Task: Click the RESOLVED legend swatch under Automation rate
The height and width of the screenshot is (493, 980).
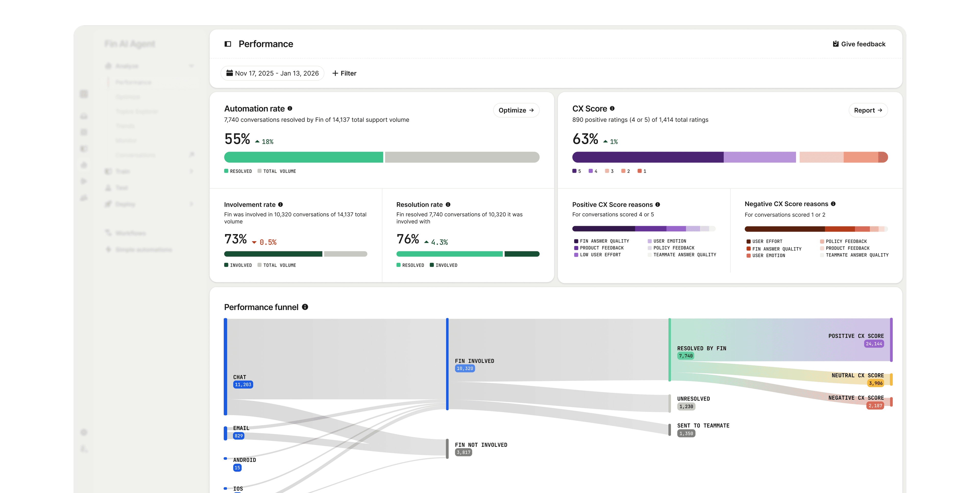Action: (226, 171)
